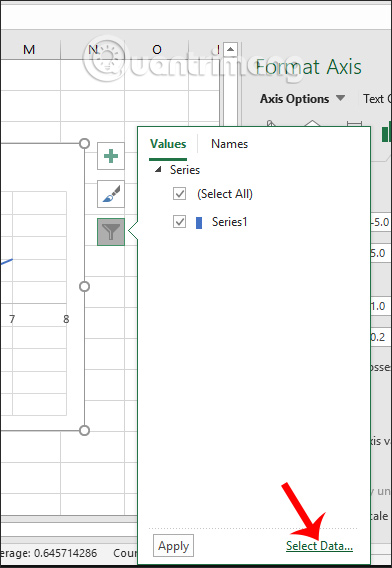This screenshot has width=392, height=568.
Task: Open the Select Data... link
Action: click(319, 546)
